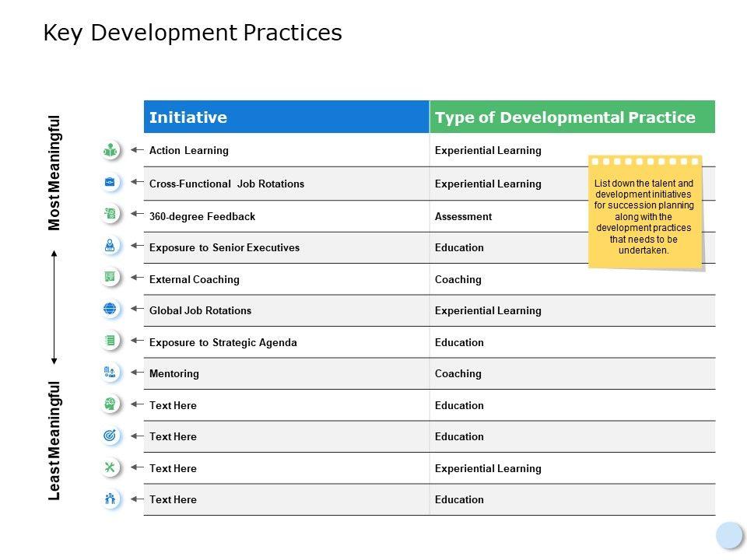Select the checklist icon for Exposure to Strategic Agenda
This screenshot has height=560, width=747.
(x=110, y=341)
